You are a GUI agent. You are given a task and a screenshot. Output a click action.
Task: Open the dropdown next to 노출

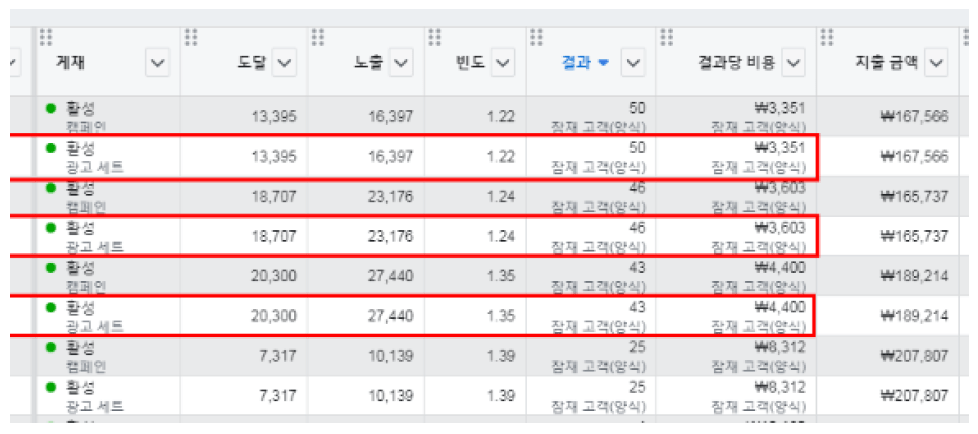click(x=400, y=64)
